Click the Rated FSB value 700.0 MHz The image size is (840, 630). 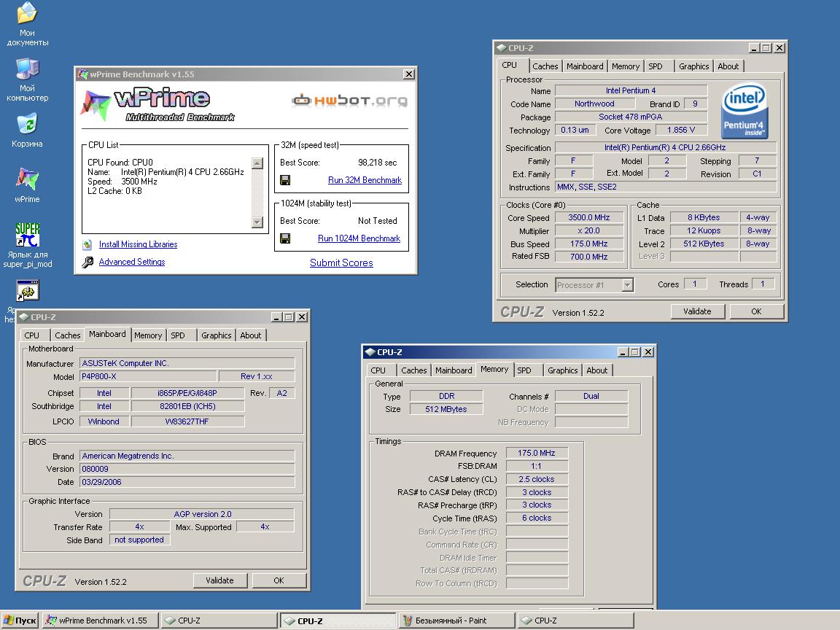pos(588,257)
